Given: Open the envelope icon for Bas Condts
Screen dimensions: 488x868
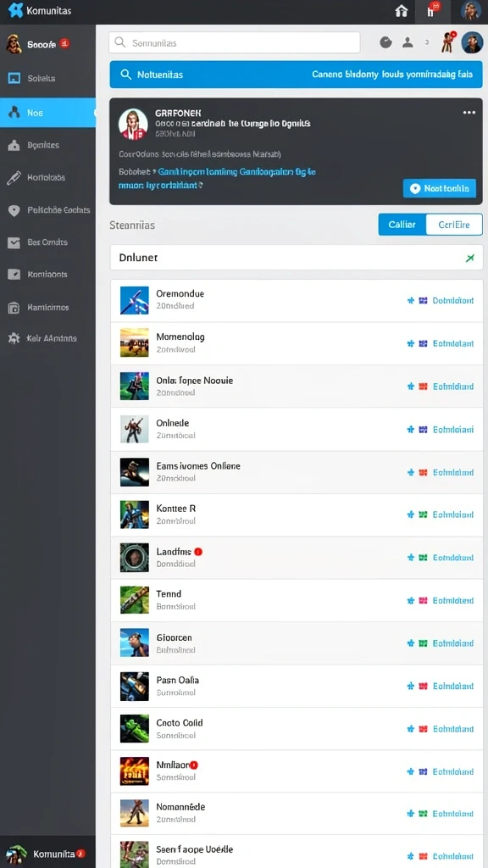Looking at the screenshot, I should pyautogui.click(x=14, y=242).
